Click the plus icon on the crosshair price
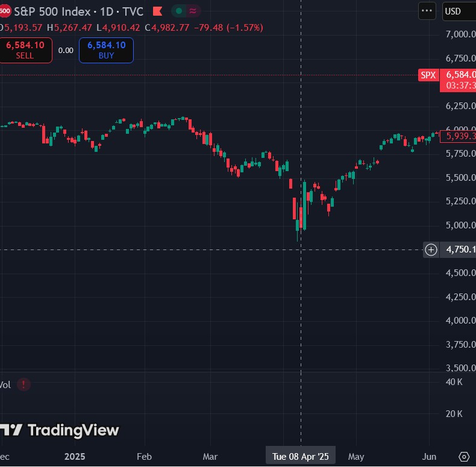 pos(431,250)
